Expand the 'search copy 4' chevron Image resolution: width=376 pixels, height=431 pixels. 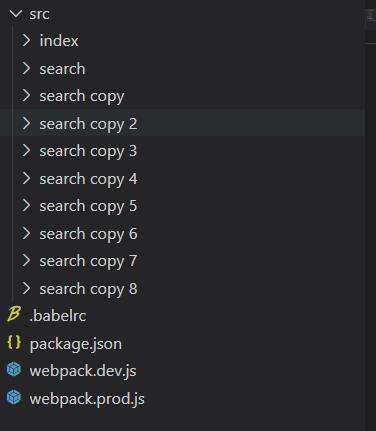click(x=26, y=178)
